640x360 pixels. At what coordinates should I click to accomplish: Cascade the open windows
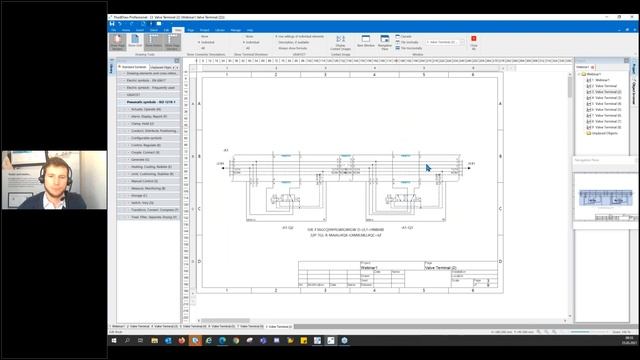[x=404, y=36]
